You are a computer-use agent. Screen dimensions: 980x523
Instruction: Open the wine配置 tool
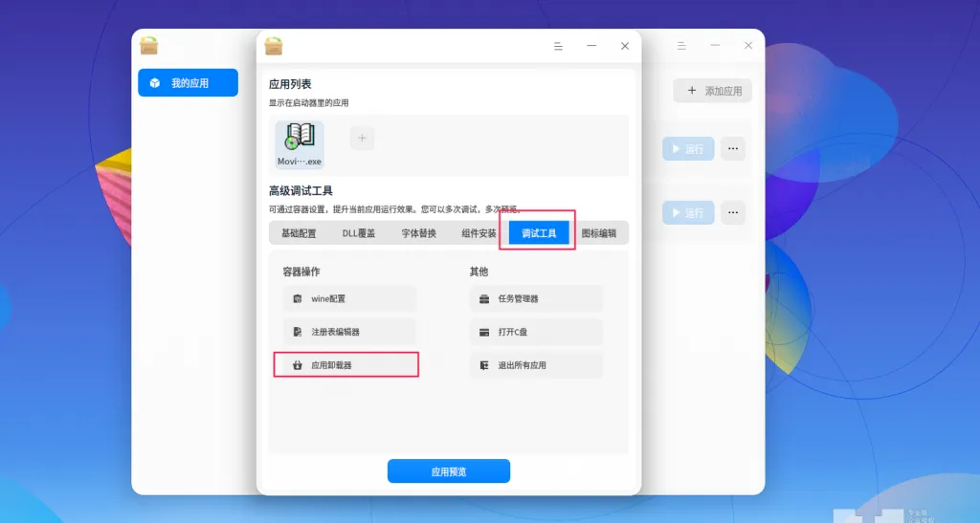pyautogui.click(x=349, y=299)
